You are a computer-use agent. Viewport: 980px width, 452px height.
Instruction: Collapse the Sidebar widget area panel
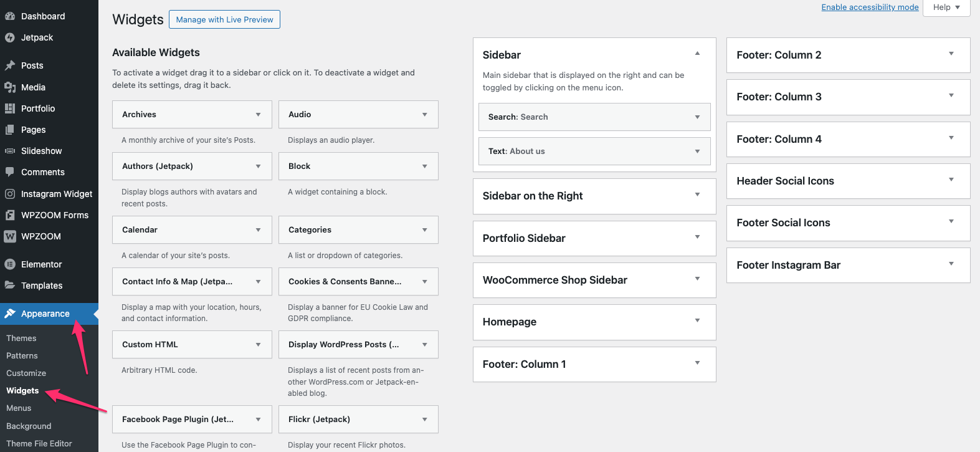click(x=697, y=54)
